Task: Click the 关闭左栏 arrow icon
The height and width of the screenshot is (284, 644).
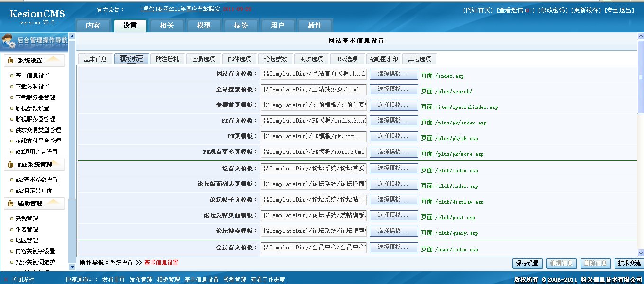Action: pos(6,279)
